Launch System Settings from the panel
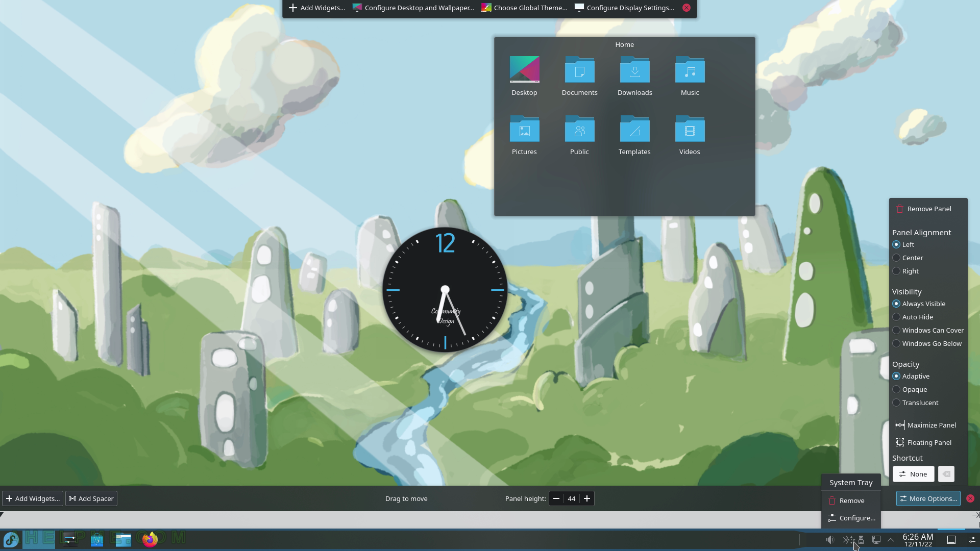 (70, 540)
